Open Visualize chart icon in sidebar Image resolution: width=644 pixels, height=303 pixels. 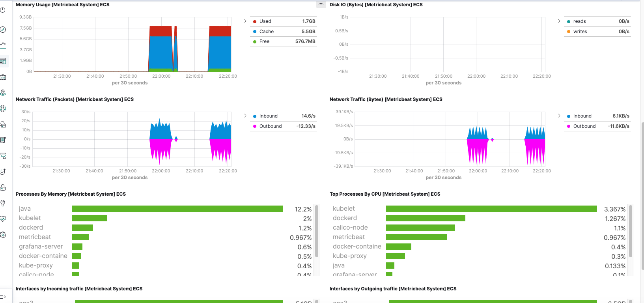[3, 45]
